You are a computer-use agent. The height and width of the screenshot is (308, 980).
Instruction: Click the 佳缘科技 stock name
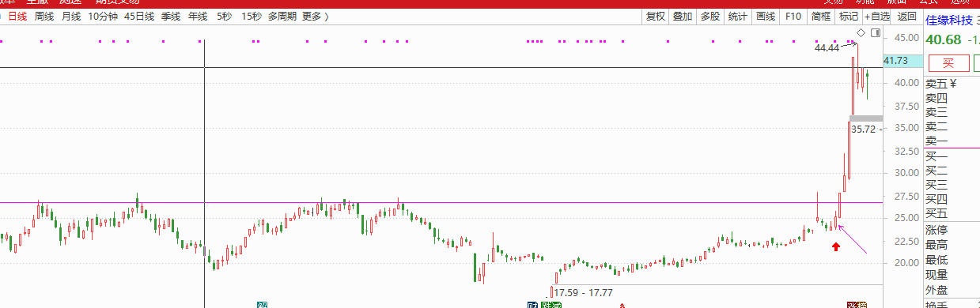coord(949,21)
